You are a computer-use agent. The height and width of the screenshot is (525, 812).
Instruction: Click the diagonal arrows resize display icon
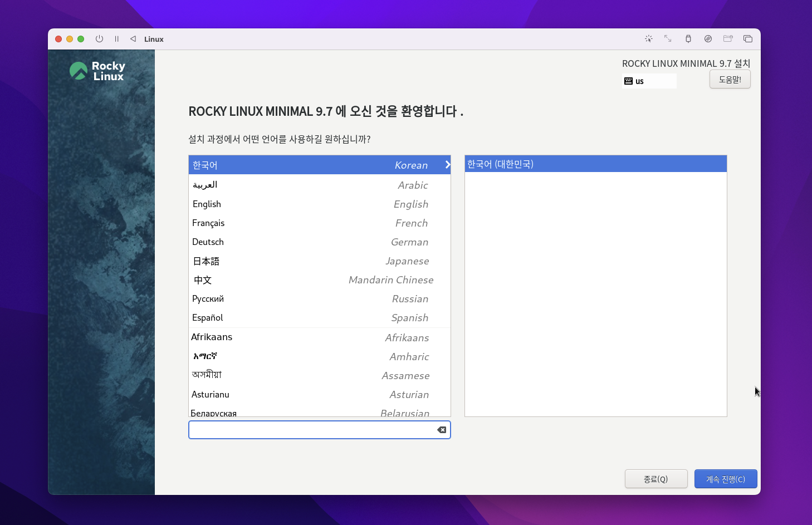pos(668,39)
